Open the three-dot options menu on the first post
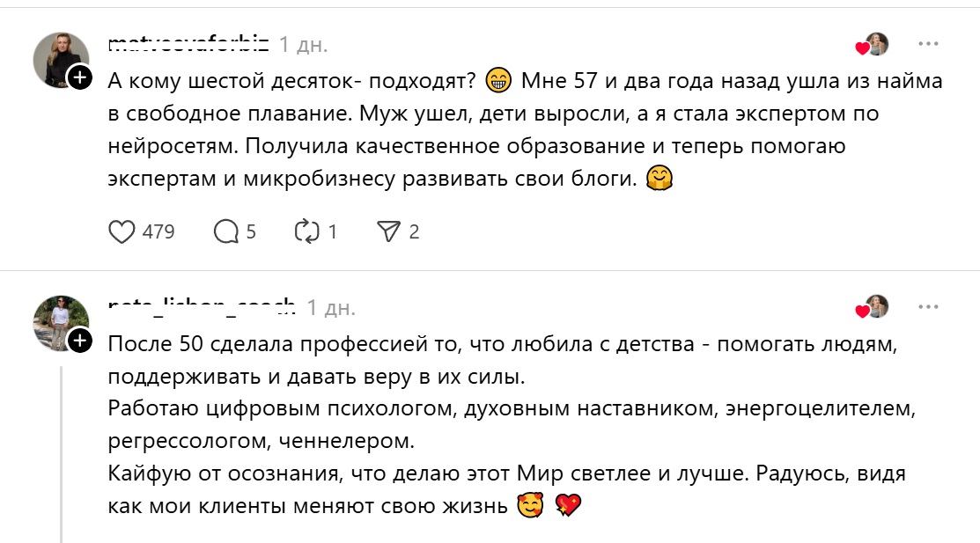Viewport: 980px width, 543px height. (x=926, y=42)
